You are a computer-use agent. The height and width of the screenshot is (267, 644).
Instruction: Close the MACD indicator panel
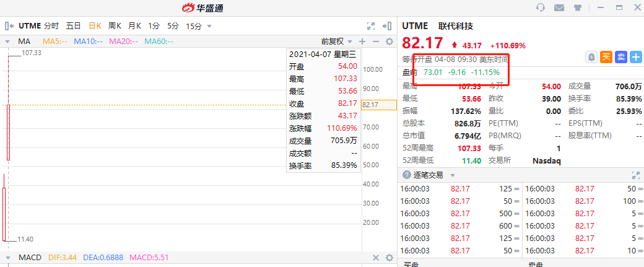tap(375, 258)
